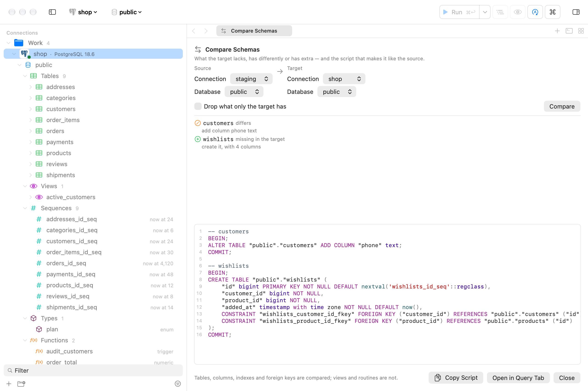Screen dimensions: 588x391
Task: Open the command palette icon
Action: (x=552, y=12)
